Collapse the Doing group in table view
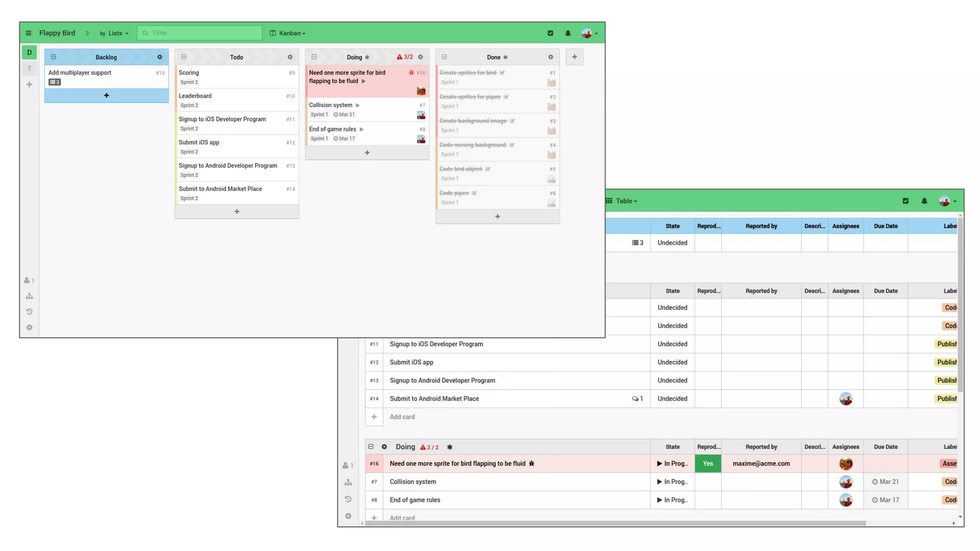980x551 pixels. click(x=371, y=447)
